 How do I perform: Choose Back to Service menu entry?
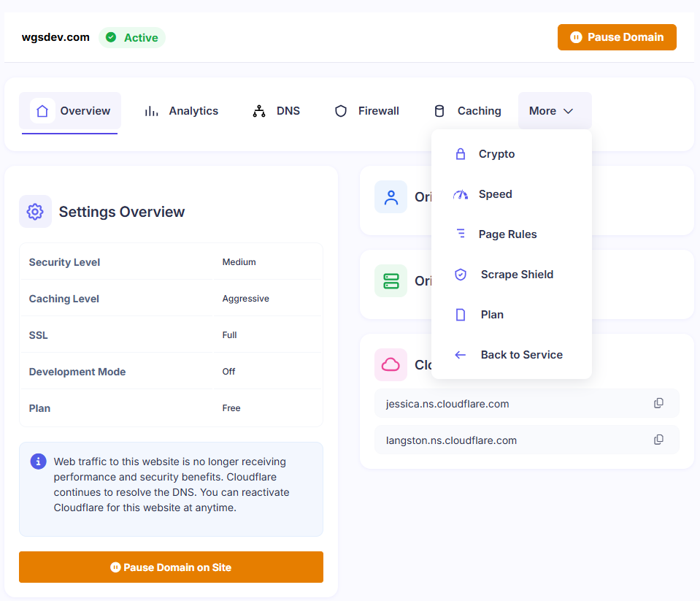pos(512,355)
